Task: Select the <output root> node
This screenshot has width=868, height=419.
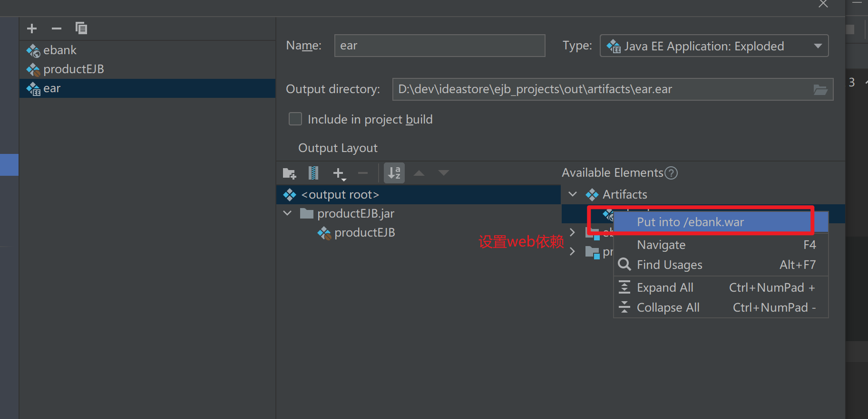Action: click(419, 195)
